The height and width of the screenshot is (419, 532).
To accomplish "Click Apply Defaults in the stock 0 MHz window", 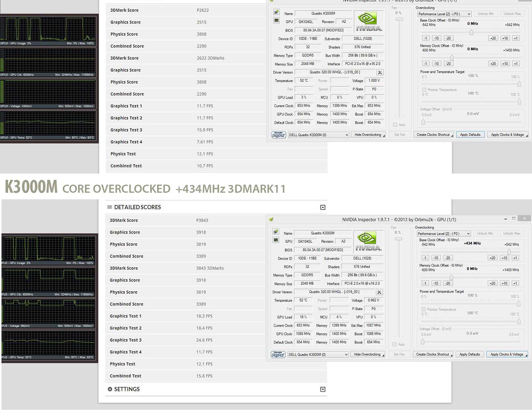I will click(470, 135).
